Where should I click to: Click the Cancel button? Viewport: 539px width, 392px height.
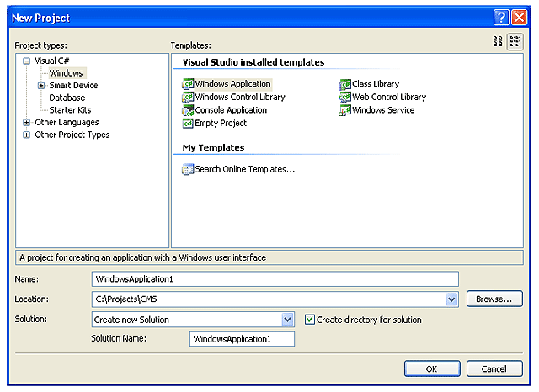494,368
